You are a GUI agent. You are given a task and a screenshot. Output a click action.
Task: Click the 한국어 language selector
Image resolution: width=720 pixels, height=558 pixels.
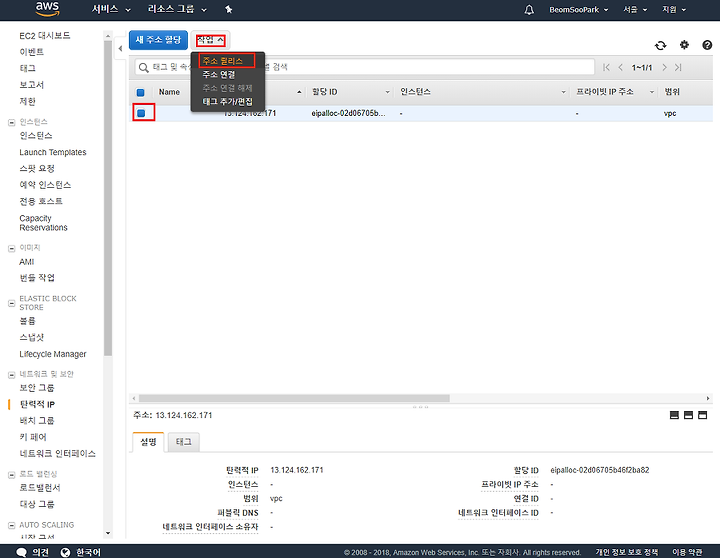click(88, 552)
